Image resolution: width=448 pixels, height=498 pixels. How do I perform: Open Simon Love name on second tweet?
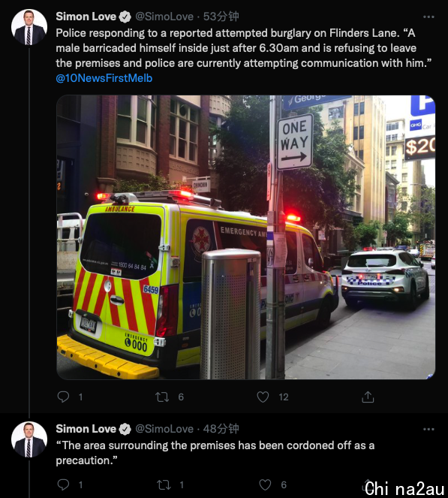coord(86,429)
